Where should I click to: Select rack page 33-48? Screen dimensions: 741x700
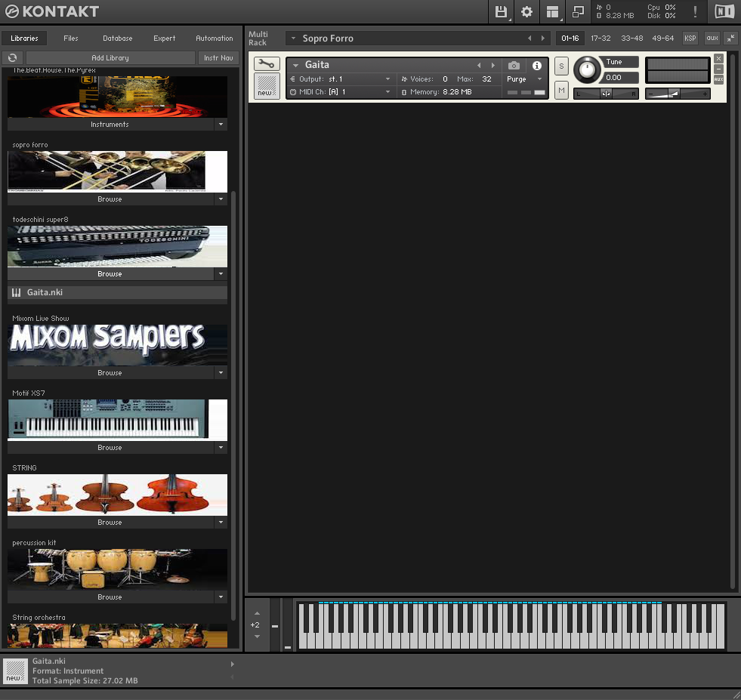(x=631, y=39)
